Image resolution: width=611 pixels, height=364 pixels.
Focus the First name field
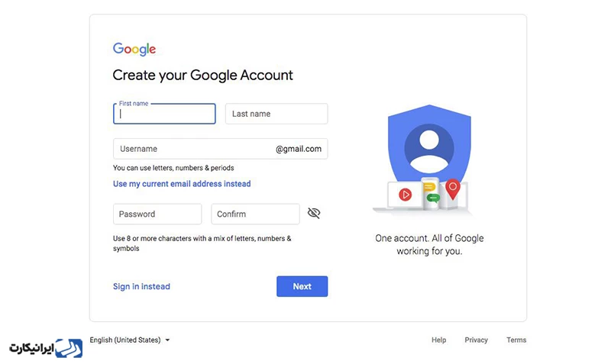point(164,114)
